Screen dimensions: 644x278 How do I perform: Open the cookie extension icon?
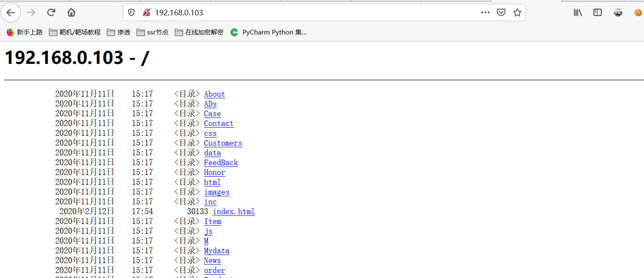[x=638, y=12]
